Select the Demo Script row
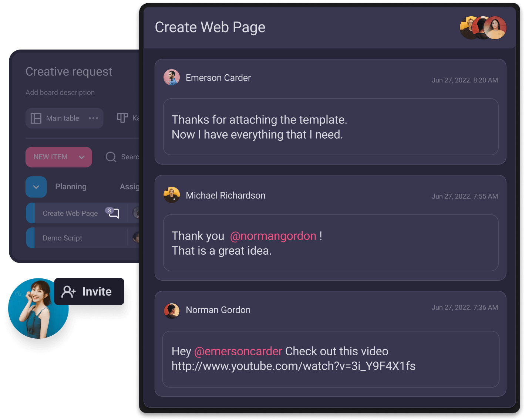The width and height of the screenshot is (525, 420). coord(63,238)
